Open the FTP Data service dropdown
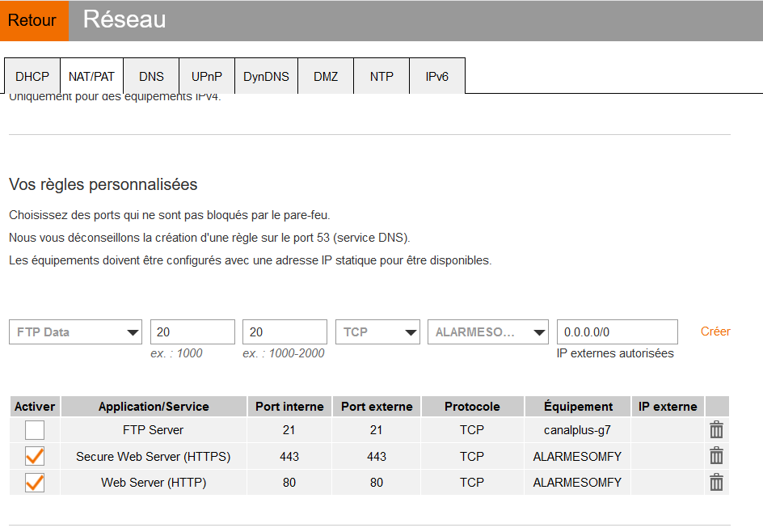 tap(76, 332)
